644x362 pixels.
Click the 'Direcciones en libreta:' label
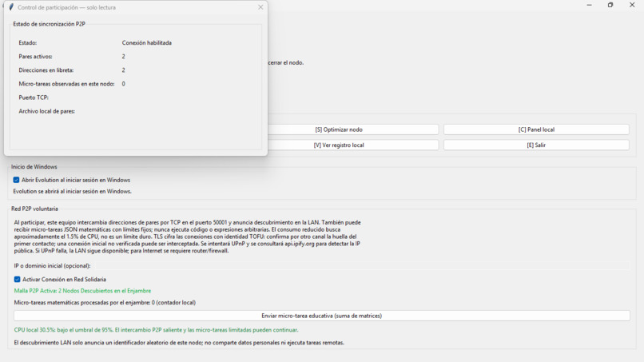point(46,70)
